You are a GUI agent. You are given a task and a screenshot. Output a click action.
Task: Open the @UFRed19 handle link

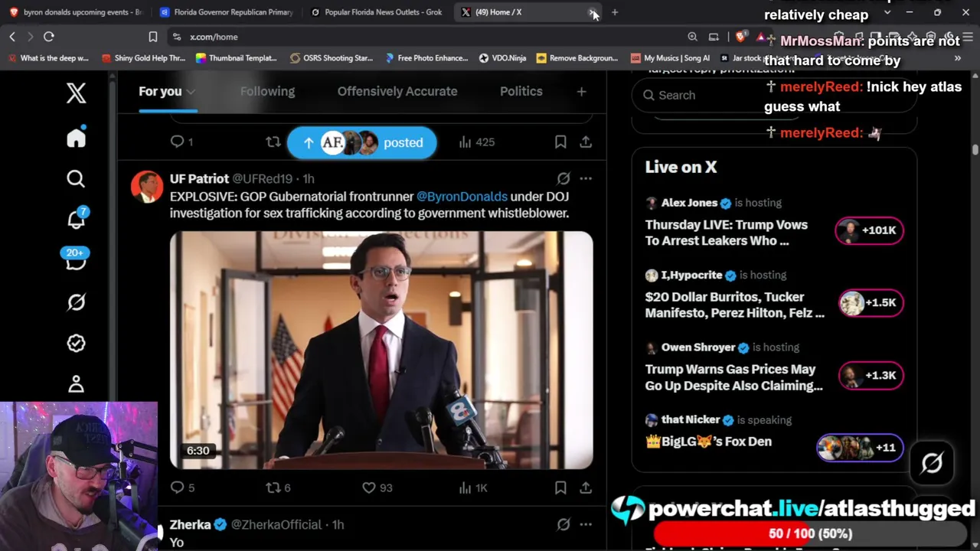[263, 178]
